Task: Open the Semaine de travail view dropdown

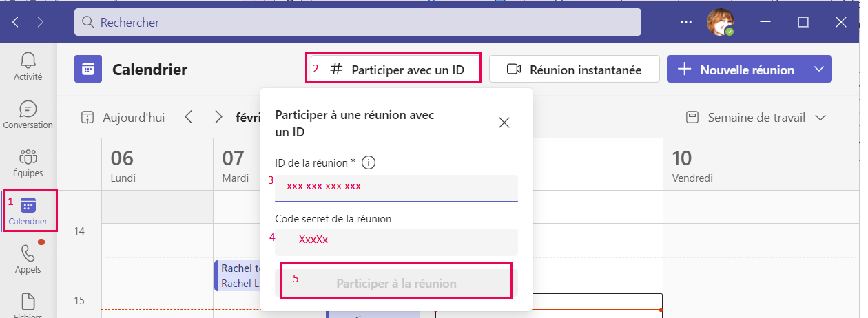Action: pyautogui.click(x=756, y=118)
